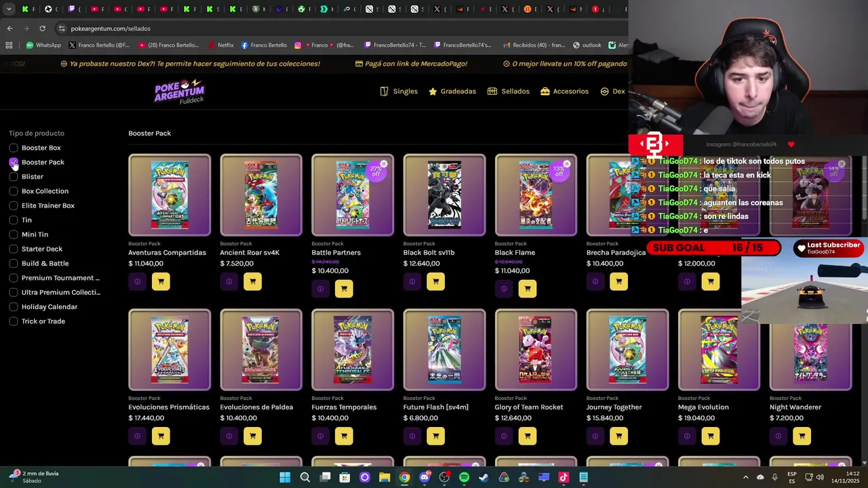The width and height of the screenshot is (868, 488).
Task: Open taskbar search
Action: click(x=305, y=477)
